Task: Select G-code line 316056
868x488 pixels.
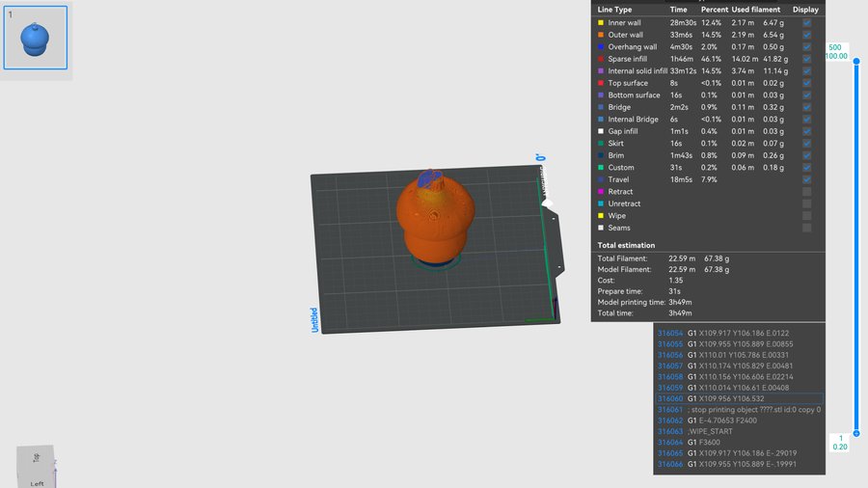Action: click(x=739, y=355)
